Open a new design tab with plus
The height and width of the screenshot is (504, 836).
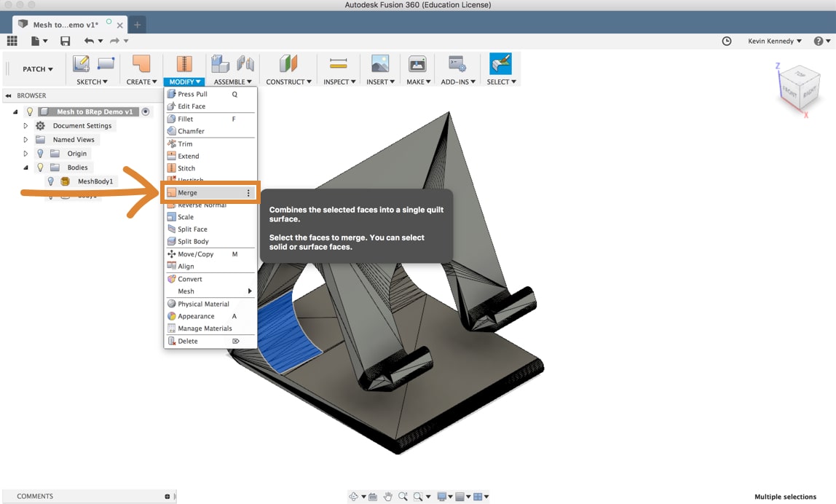(x=137, y=25)
